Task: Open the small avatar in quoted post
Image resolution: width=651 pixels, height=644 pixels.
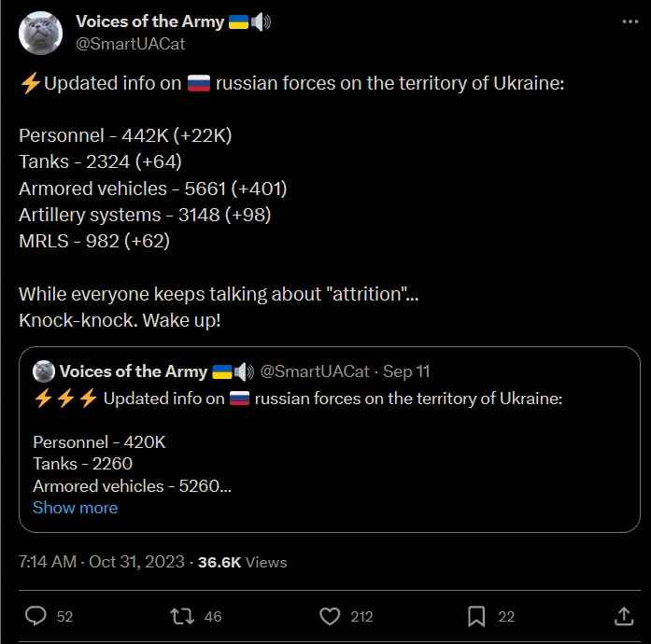Action: [x=43, y=371]
